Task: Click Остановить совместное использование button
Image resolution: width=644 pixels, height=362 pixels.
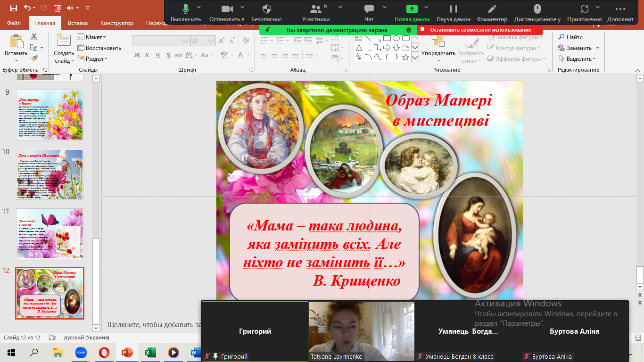Action: (x=480, y=30)
